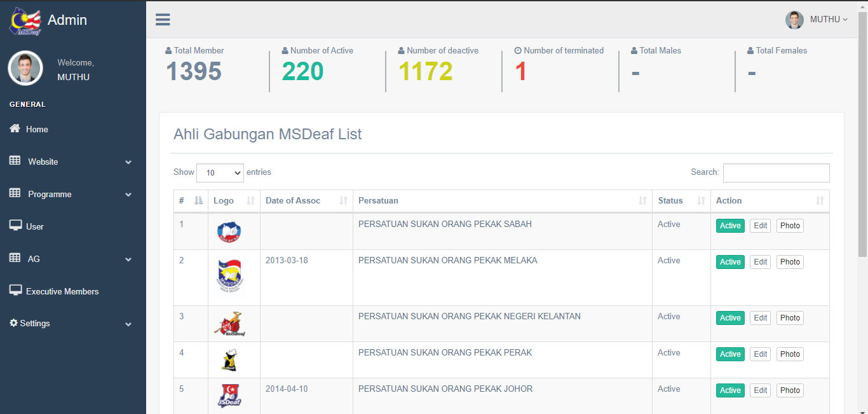The image size is (868, 414).
Task: Sort table by the # column icon
Action: (x=198, y=201)
